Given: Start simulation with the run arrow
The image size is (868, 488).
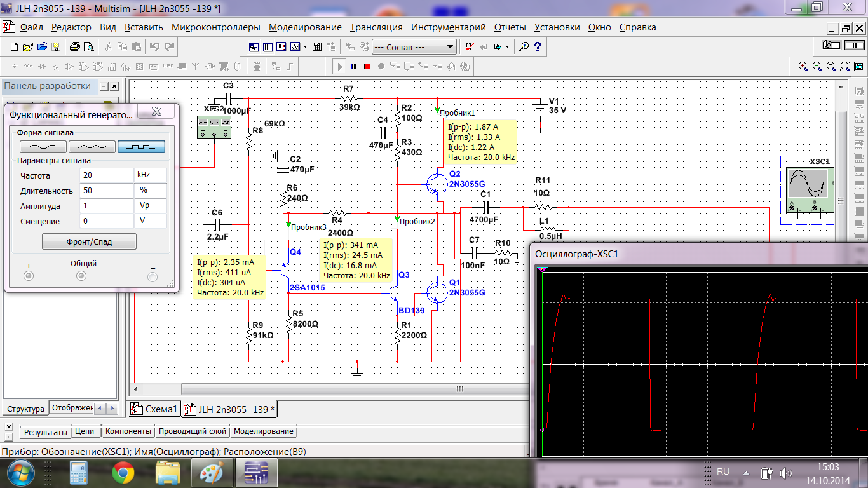Looking at the screenshot, I should click(340, 66).
